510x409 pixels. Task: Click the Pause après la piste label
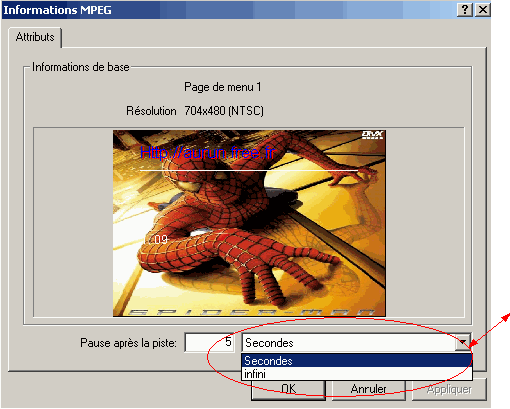coord(128,343)
